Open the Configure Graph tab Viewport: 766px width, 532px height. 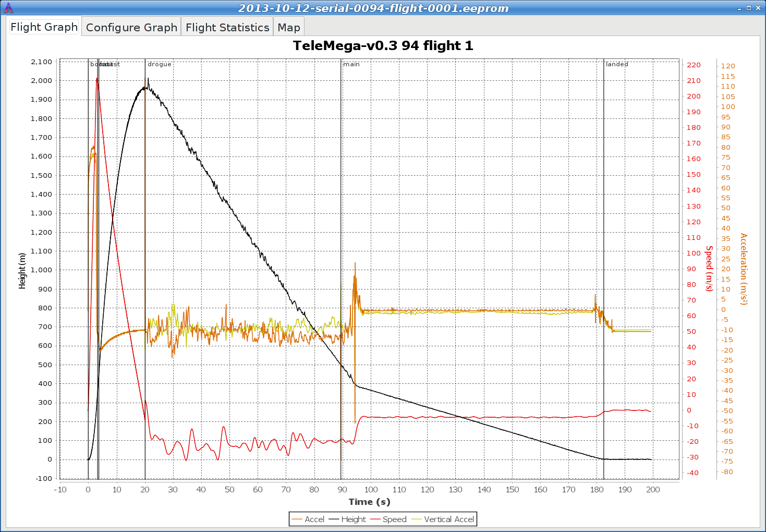pos(131,27)
